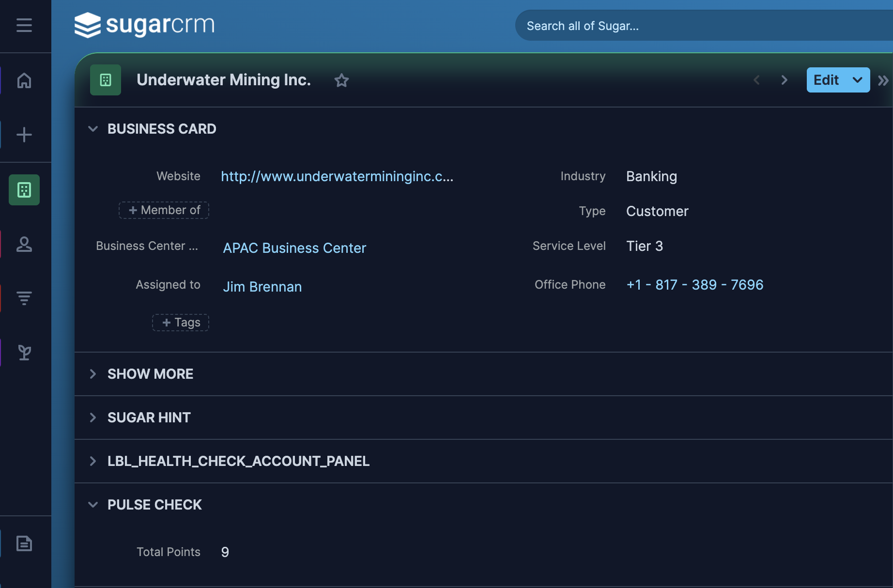Open the document icon in sidebar

24,543
